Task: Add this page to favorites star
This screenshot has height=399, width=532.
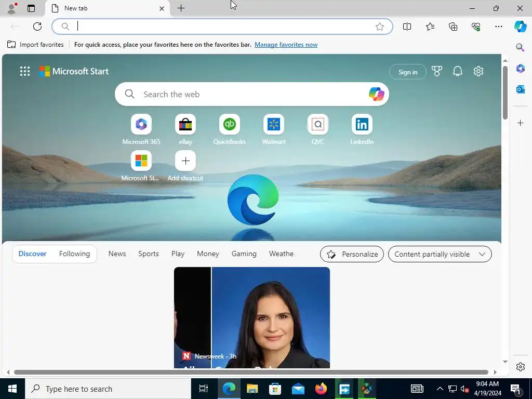Action: pos(380,26)
